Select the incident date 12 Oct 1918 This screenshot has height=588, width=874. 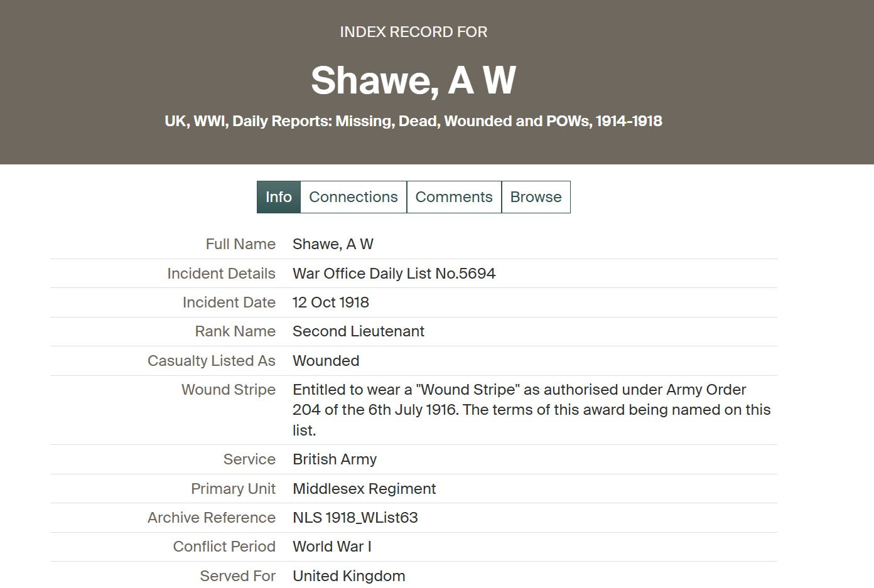coord(331,302)
